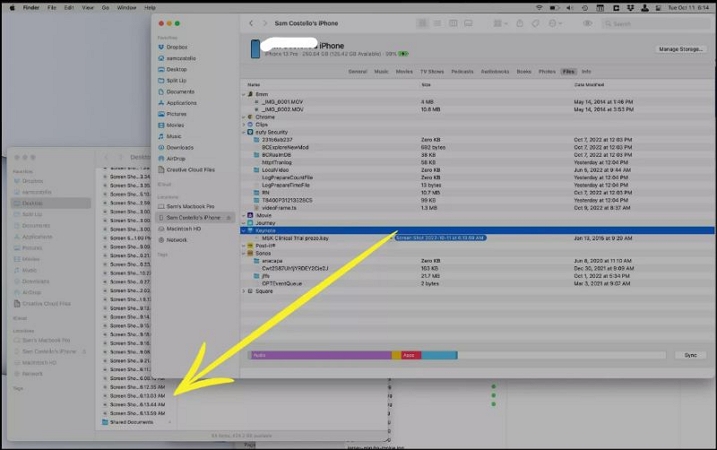Click the Share toolbar icon
717x450 pixels.
(519, 23)
